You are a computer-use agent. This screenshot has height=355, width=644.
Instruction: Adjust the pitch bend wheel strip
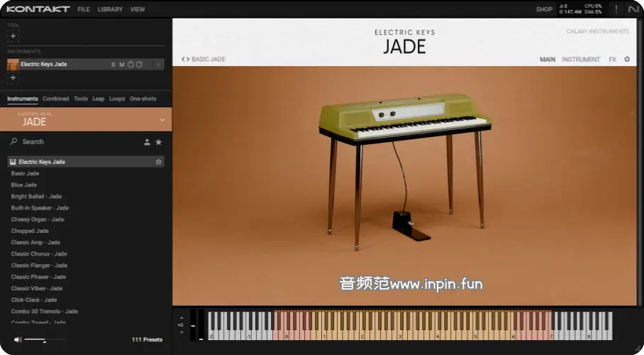click(193, 325)
